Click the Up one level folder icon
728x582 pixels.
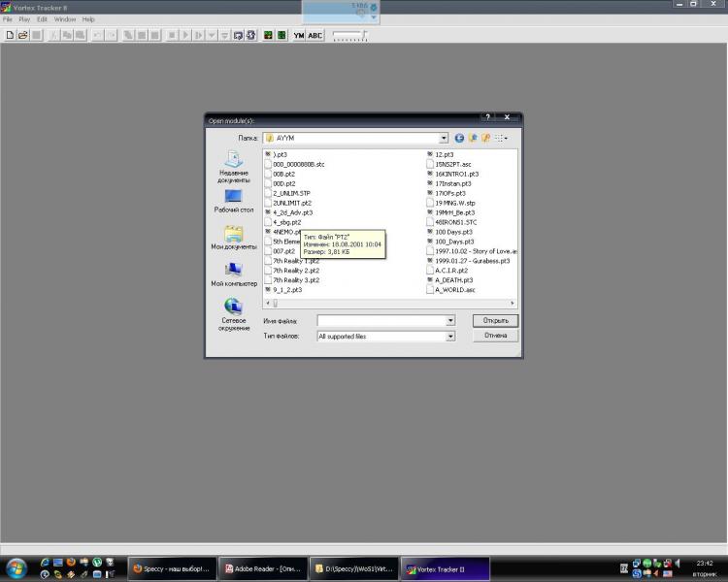click(x=473, y=139)
